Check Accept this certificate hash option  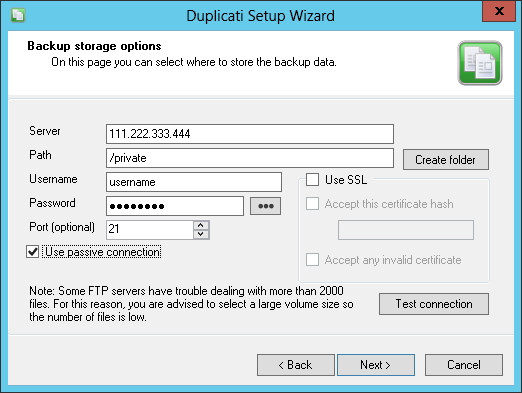[x=312, y=204]
